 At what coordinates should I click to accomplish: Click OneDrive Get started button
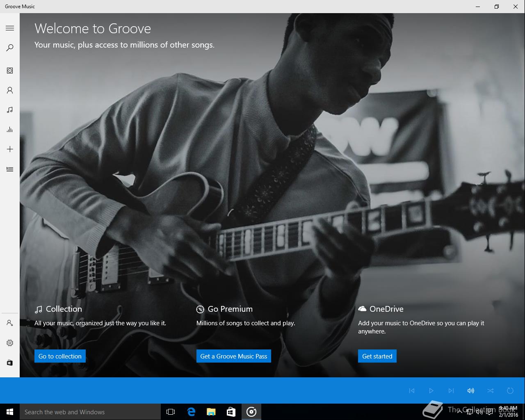377,356
